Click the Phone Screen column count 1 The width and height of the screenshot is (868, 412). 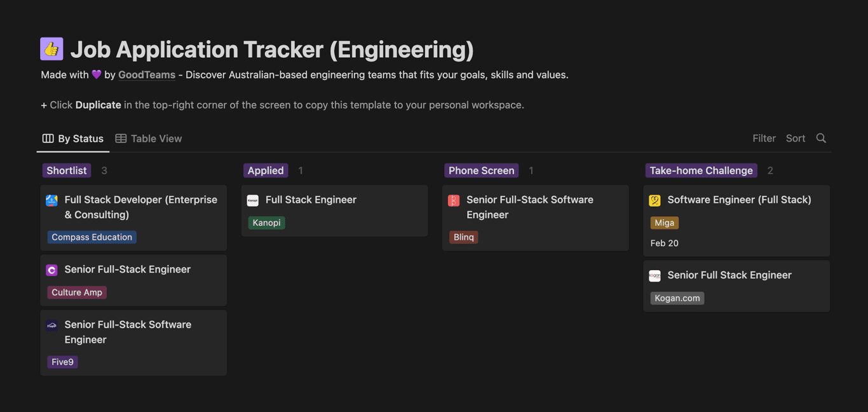pos(531,170)
